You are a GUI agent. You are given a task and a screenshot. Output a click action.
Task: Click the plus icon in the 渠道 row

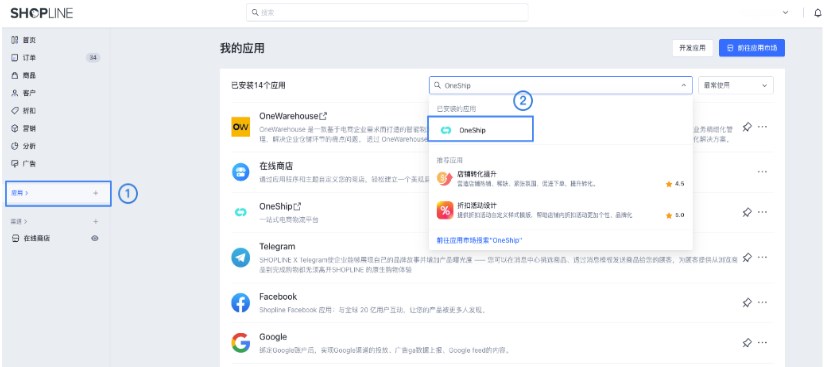click(95, 221)
